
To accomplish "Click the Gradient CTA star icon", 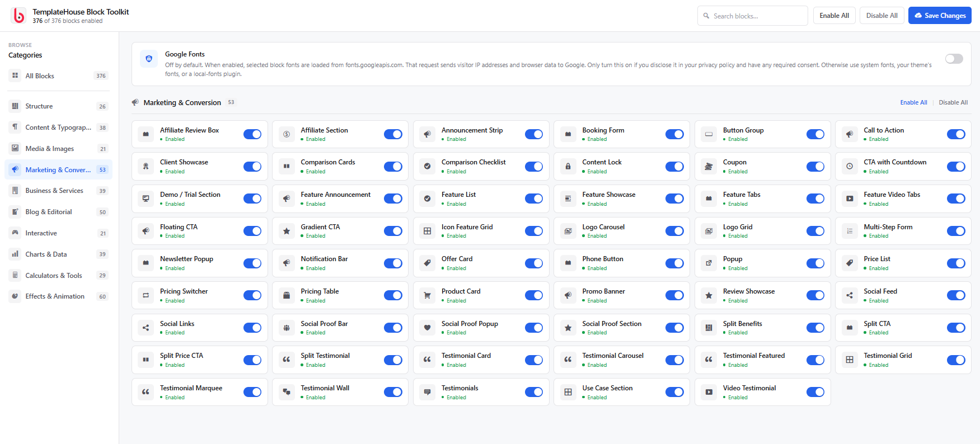I will tap(287, 231).
